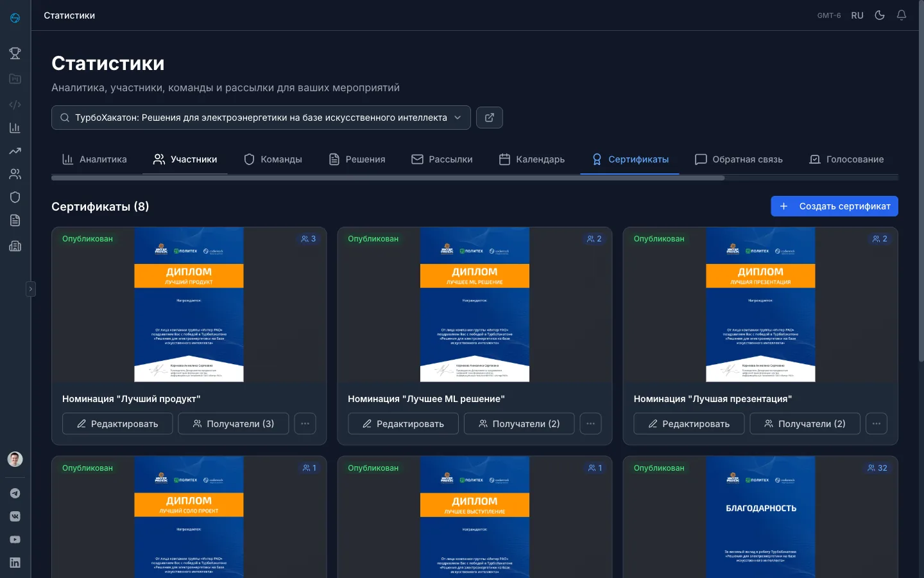Open the LinkedIn link icon
Image resolution: width=924 pixels, height=578 pixels.
point(15,563)
